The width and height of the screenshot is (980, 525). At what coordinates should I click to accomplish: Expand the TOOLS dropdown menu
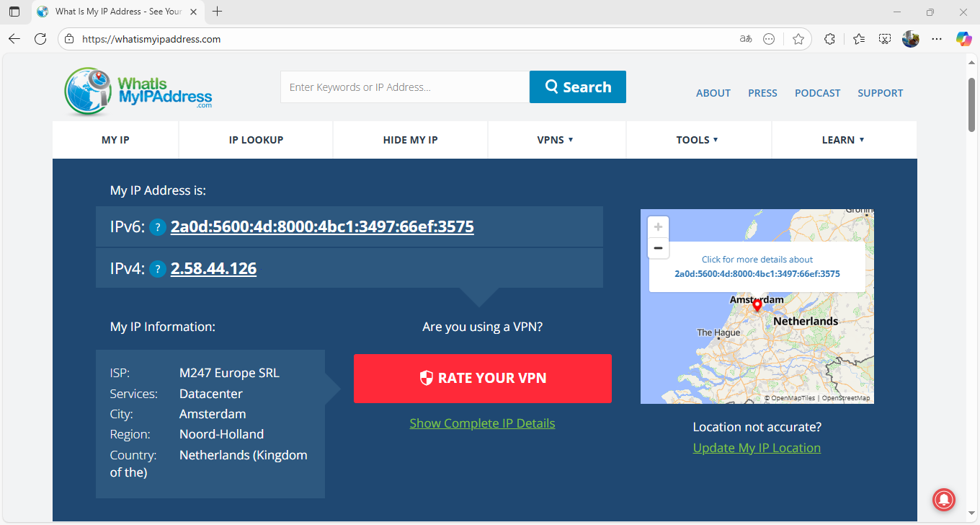pos(697,140)
